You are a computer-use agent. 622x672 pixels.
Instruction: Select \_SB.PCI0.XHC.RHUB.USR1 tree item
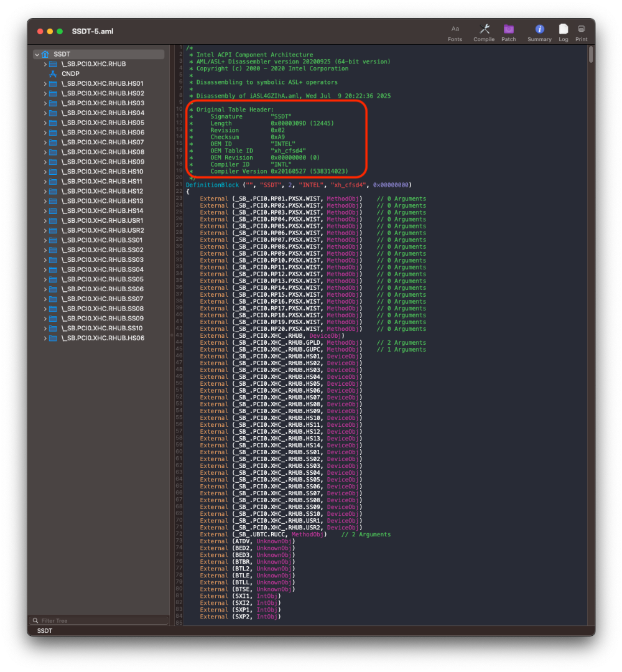(x=103, y=221)
